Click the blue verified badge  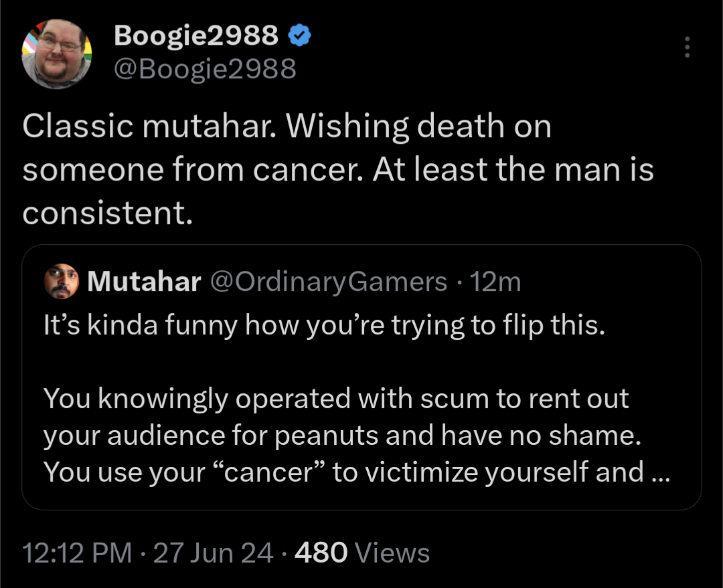click(x=300, y=35)
